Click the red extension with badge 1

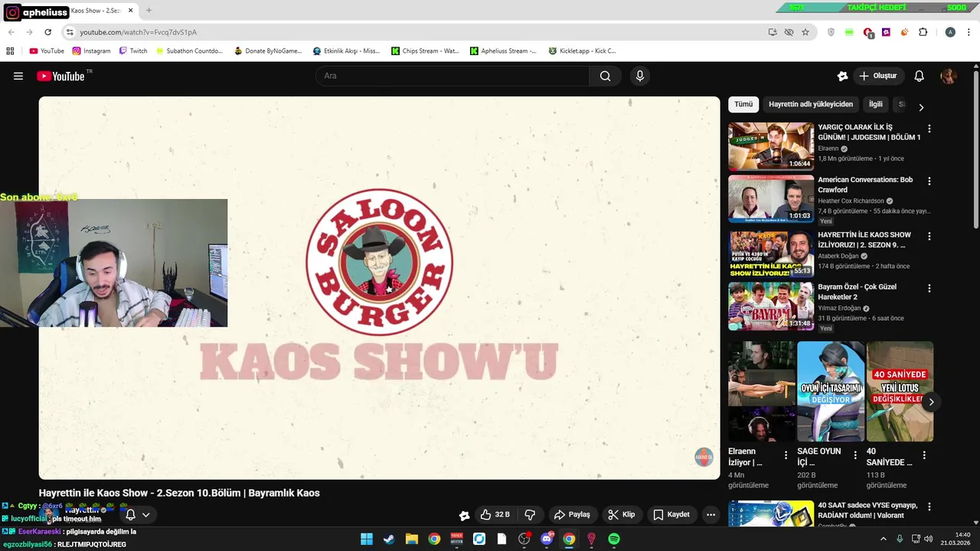pos(867,32)
